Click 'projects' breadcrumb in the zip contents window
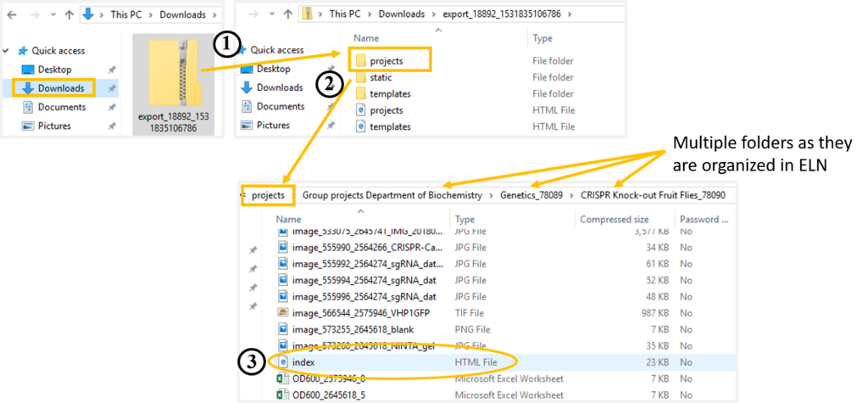868x403 pixels. (x=268, y=195)
